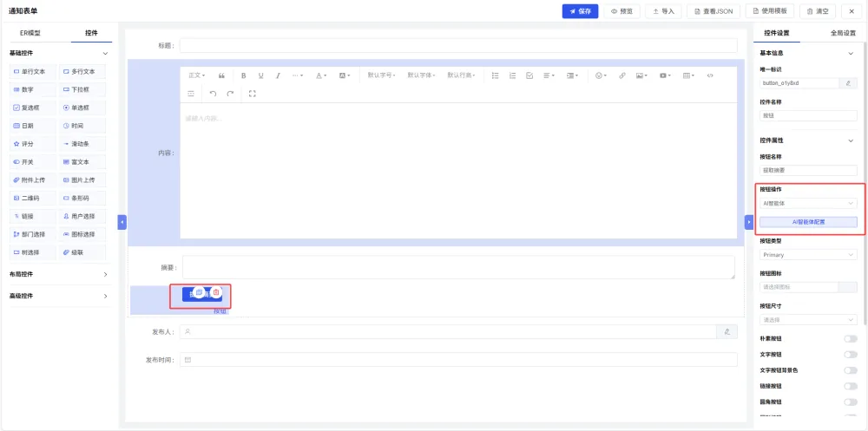
Task: Insert a blockquote using the quote icon
Action: 221,75
